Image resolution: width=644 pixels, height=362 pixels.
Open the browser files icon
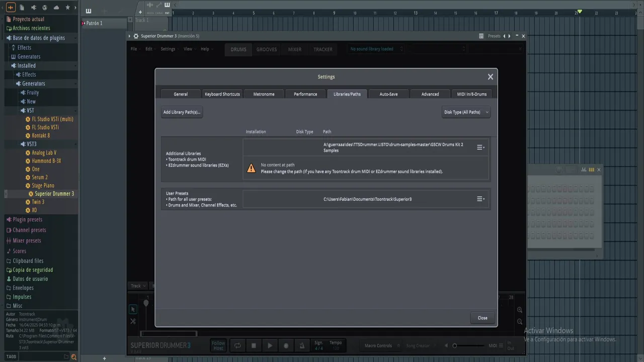pyautogui.click(x=22, y=8)
